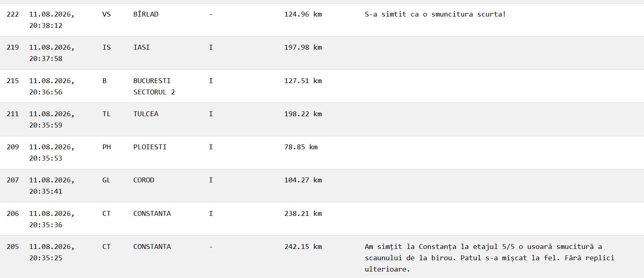The image size is (644, 278).
Task: Click county code TL
Action: (106, 114)
